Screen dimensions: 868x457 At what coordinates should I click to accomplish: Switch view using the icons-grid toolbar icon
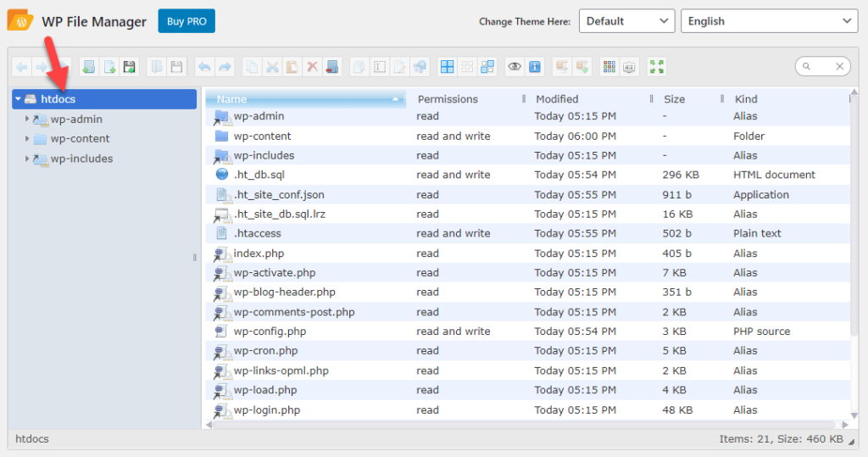[x=609, y=67]
